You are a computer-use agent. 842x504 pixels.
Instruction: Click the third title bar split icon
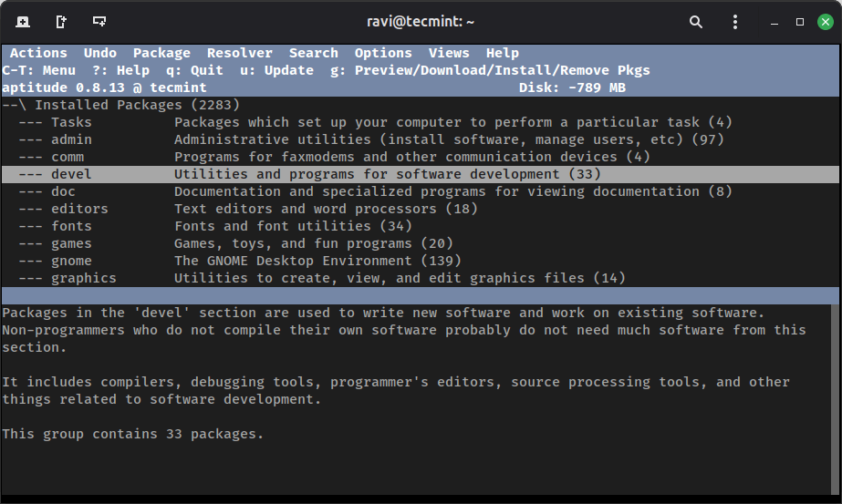coord(99,21)
